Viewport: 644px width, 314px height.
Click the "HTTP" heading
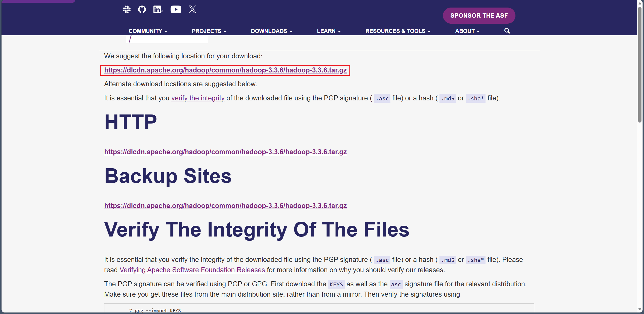[x=131, y=122]
